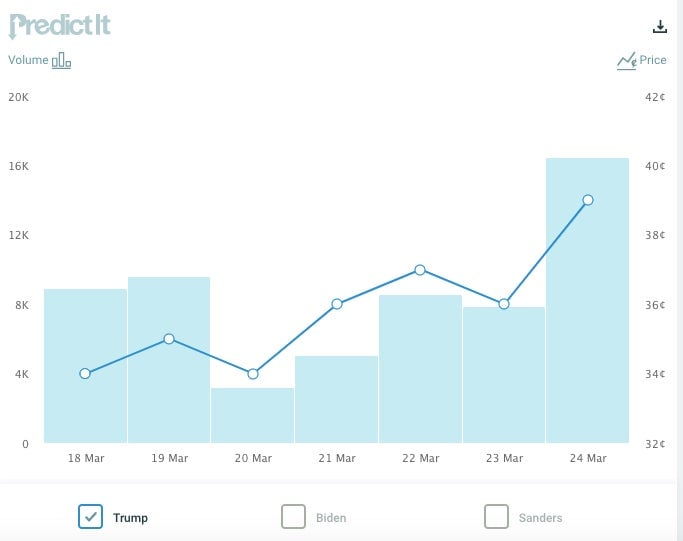
Task: Select the 20 Mar price data point
Action: (253, 374)
